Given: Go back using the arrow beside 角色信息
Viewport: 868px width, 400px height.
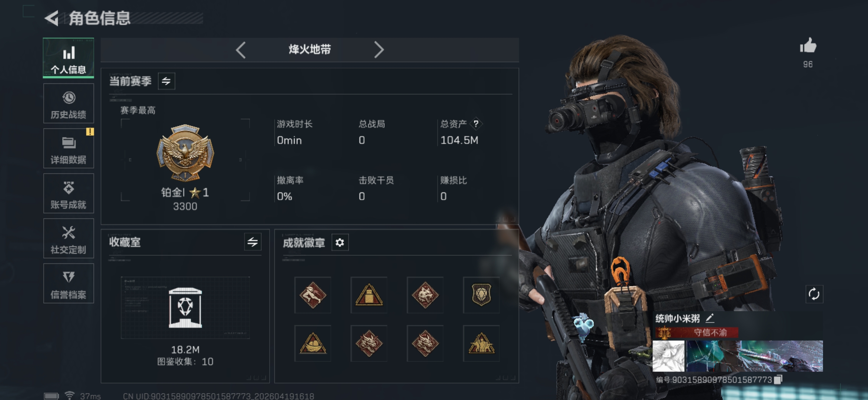Looking at the screenshot, I should tap(51, 18).
